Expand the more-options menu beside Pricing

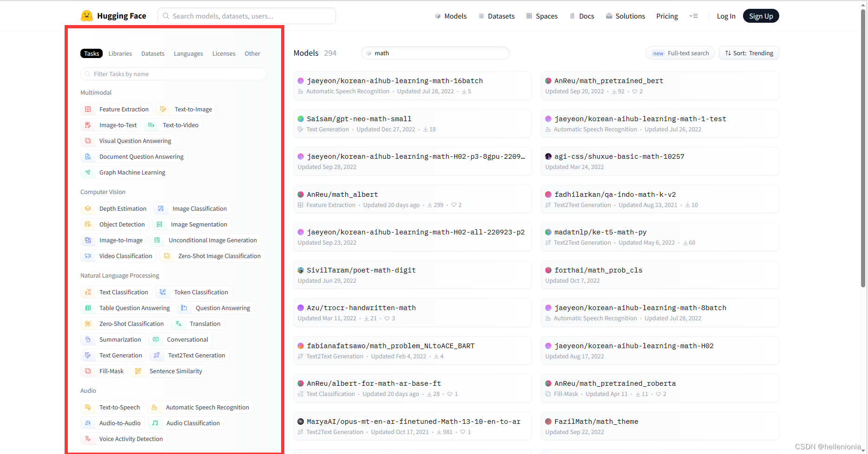tap(694, 16)
